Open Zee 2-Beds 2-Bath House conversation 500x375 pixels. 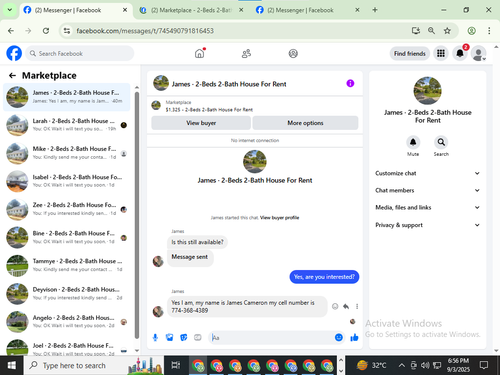tap(67, 209)
